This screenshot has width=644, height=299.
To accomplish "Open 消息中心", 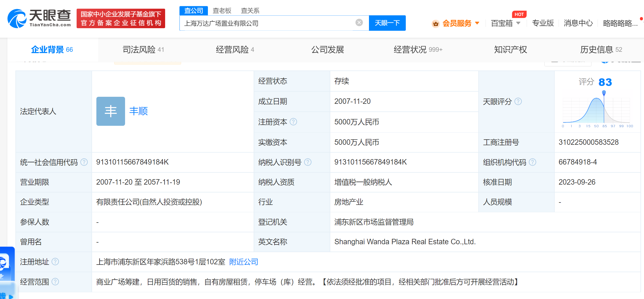I will (x=578, y=23).
